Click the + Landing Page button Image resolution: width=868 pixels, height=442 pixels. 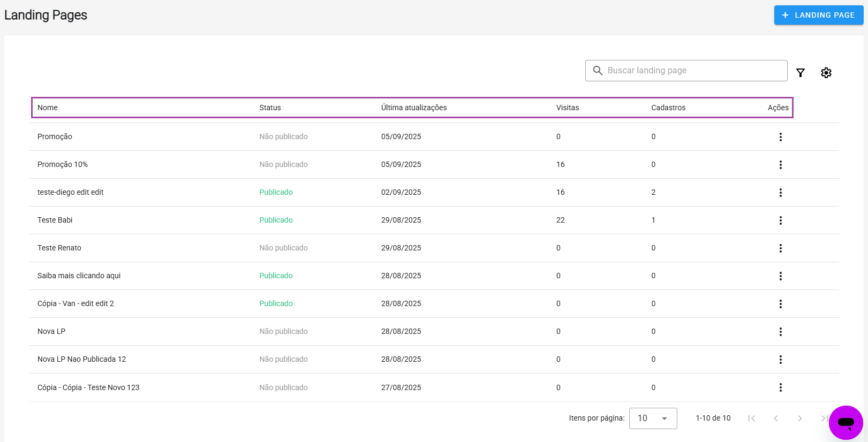(818, 15)
